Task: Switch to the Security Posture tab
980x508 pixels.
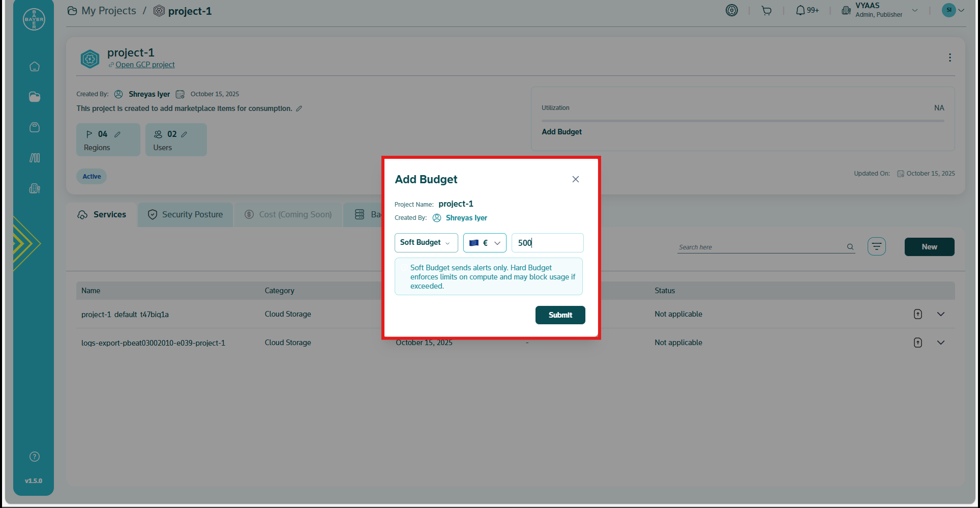Action: [x=186, y=215]
